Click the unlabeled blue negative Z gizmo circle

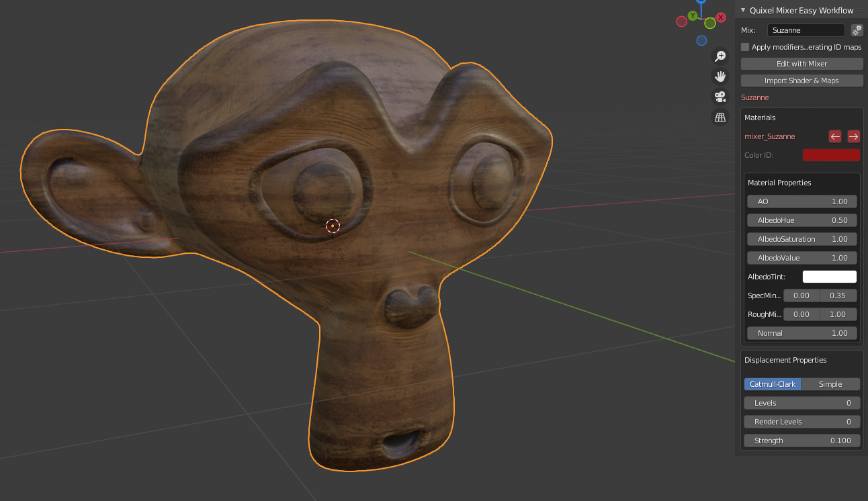click(701, 40)
